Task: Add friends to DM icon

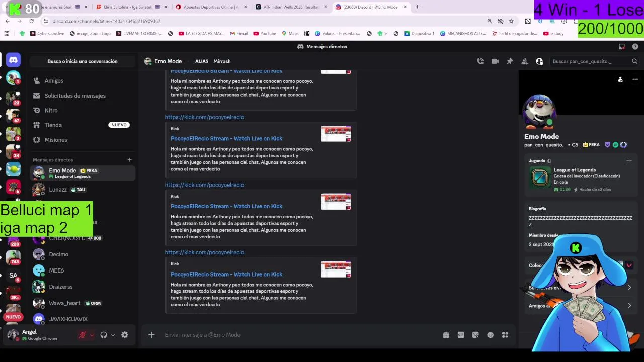Action: coord(525,61)
